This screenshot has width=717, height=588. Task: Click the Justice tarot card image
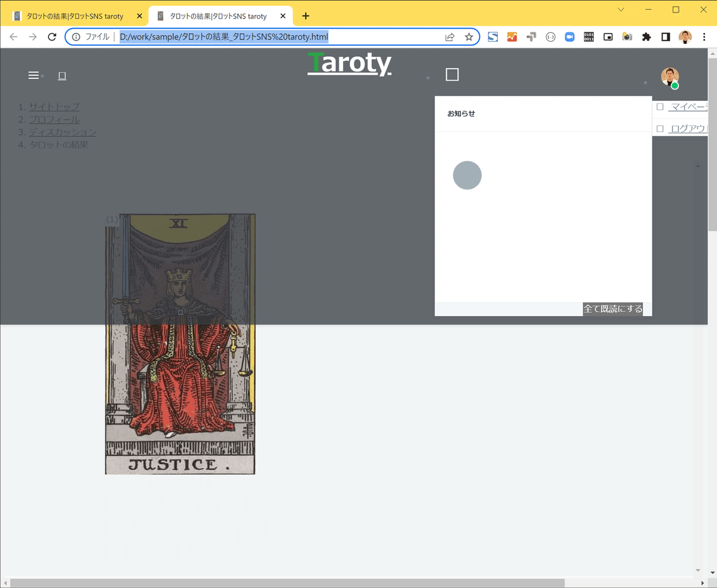[180, 344]
